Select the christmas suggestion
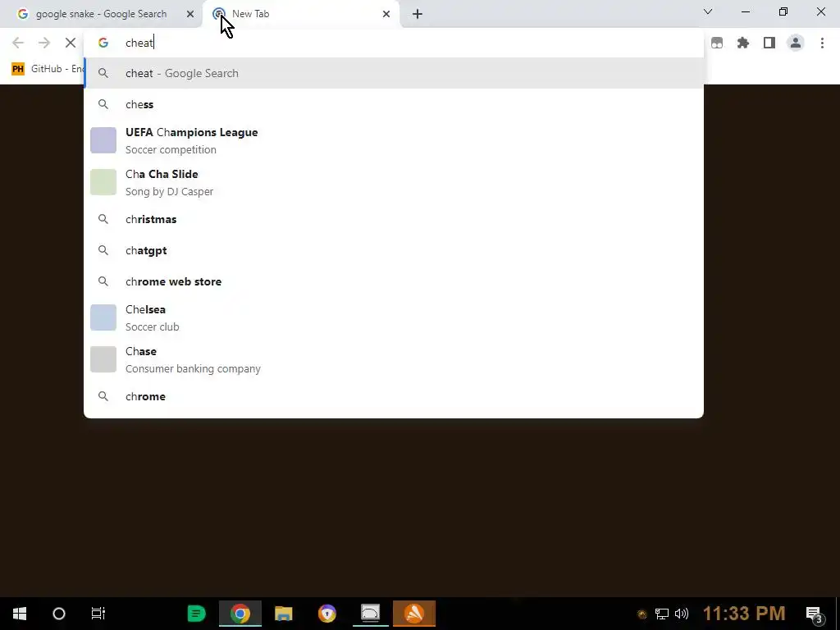The height and width of the screenshot is (630, 840). point(394,219)
